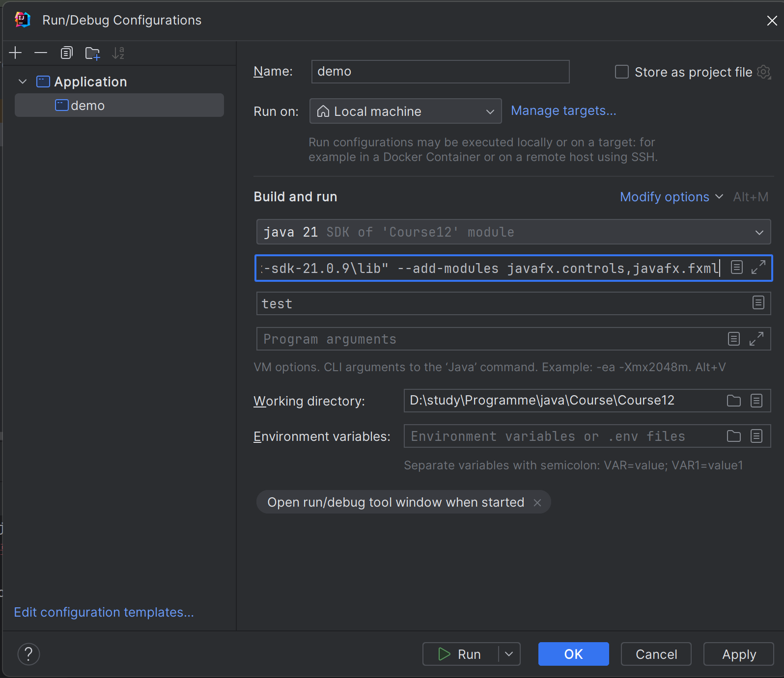Screen dimensions: 784x678
Task: Browse for the working directory folder
Action: (x=734, y=401)
